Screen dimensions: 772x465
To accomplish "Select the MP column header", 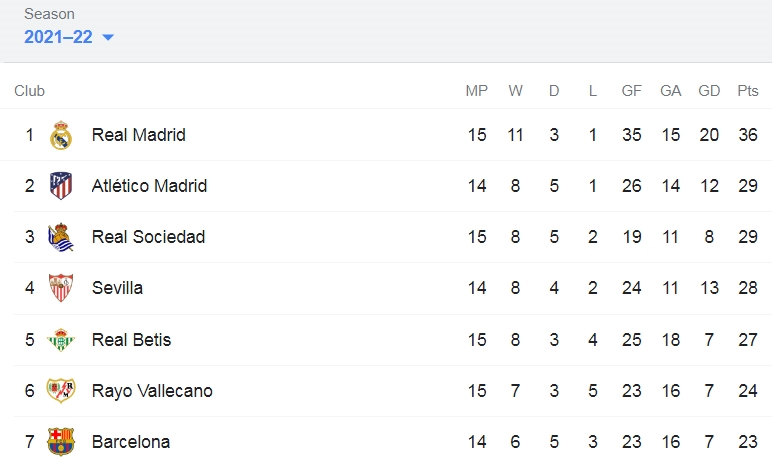I will [x=477, y=91].
